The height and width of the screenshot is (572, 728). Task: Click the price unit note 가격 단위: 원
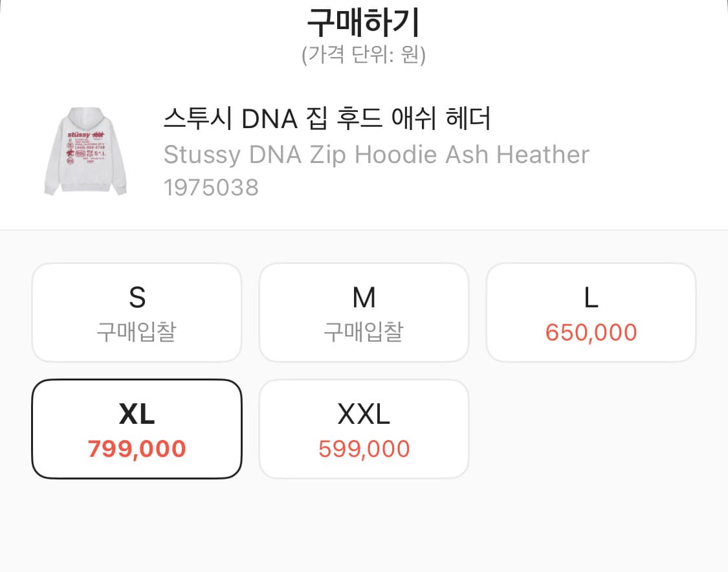364,56
